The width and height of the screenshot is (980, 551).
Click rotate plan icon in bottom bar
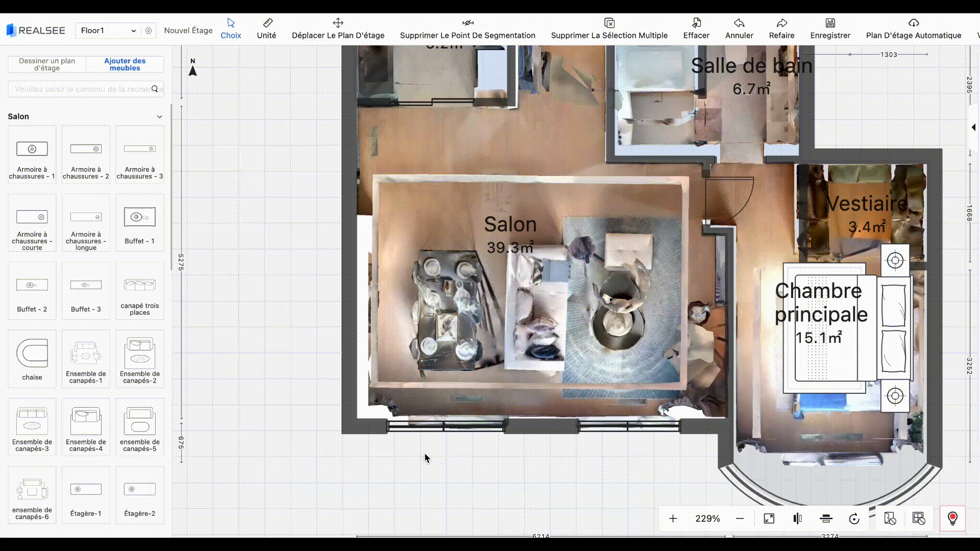pyautogui.click(x=854, y=519)
